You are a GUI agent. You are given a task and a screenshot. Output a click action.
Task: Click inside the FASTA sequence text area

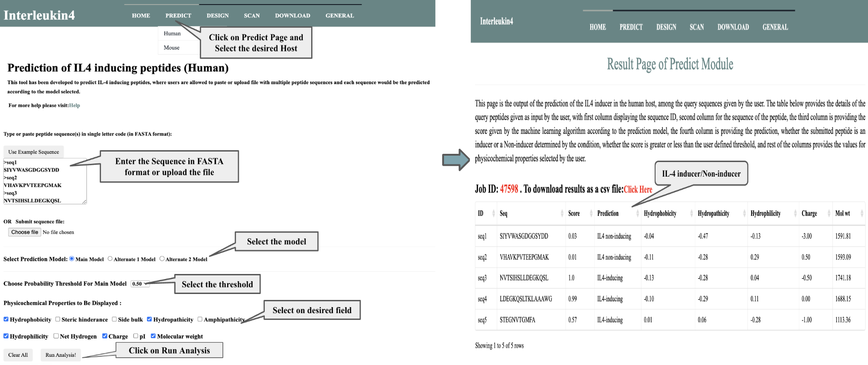[x=45, y=181]
